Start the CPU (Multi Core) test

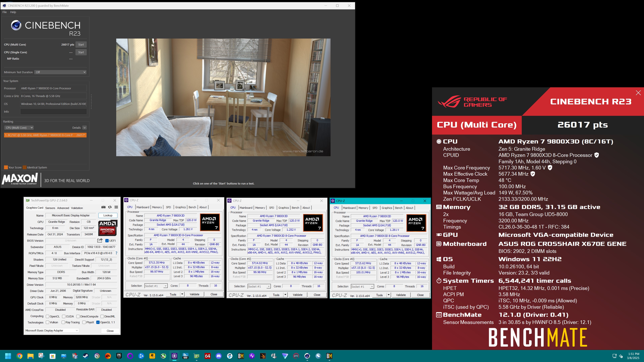[81, 44]
